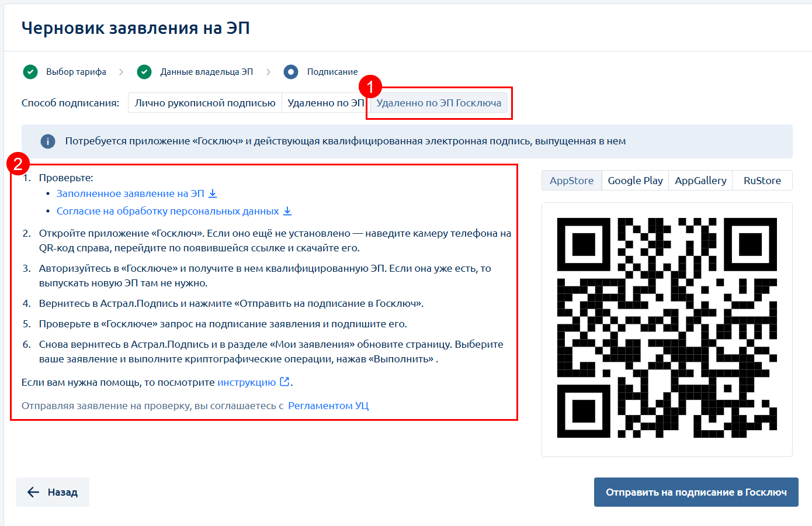This screenshot has height=526, width=812.
Task: Click download icon next to Заполненное заявление на ЭП
Action: click(x=213, y=193)
